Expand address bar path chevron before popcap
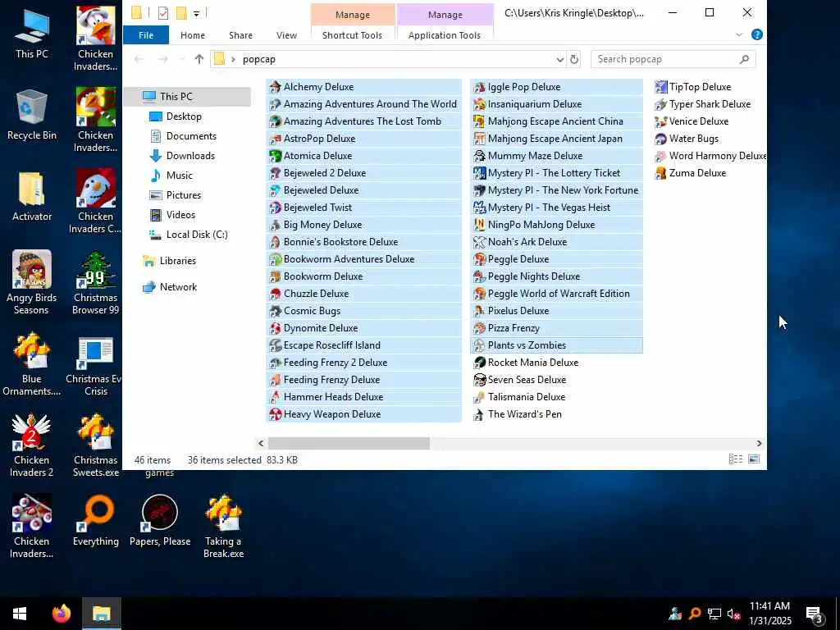840x630 pixels. pos(233,59)
